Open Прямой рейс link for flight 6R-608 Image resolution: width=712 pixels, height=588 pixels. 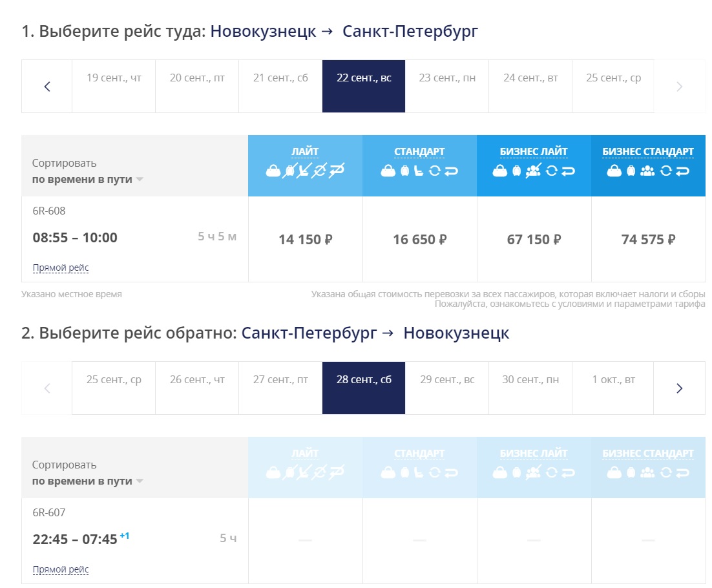pyautogui.click(x=61, y=268)
